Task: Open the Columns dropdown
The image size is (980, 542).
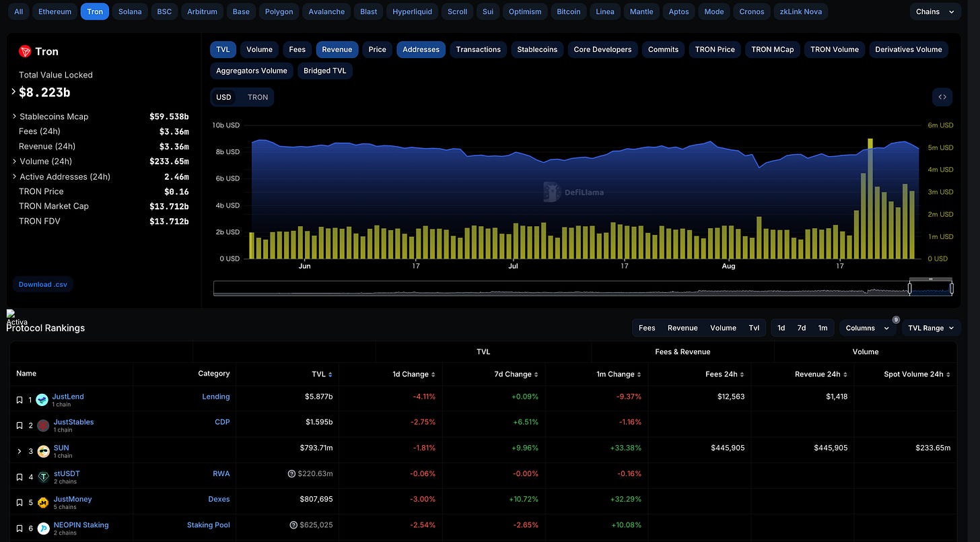Action: [x=868, y=328]
